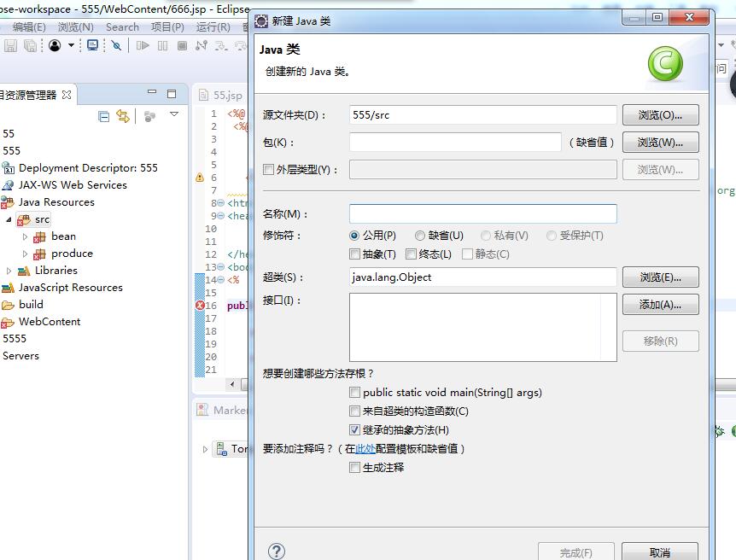Check the 终态(L) checkbox

(x=411, y=254)
